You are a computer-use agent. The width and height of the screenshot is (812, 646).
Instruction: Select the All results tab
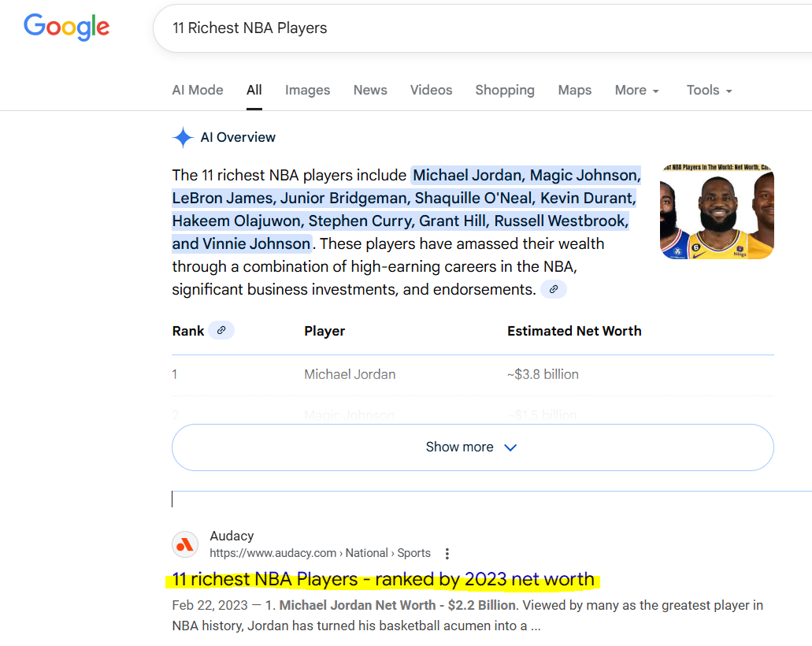pos(254,91)
